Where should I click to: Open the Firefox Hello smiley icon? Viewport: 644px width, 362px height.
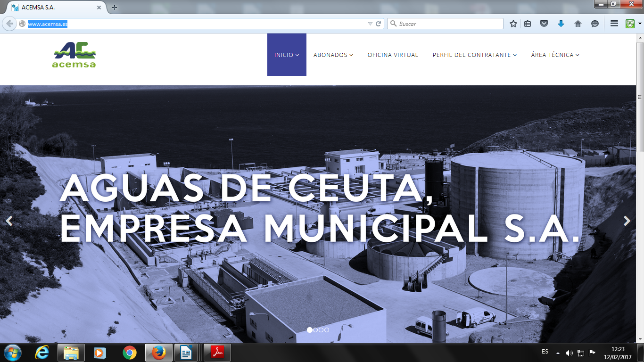595,24
